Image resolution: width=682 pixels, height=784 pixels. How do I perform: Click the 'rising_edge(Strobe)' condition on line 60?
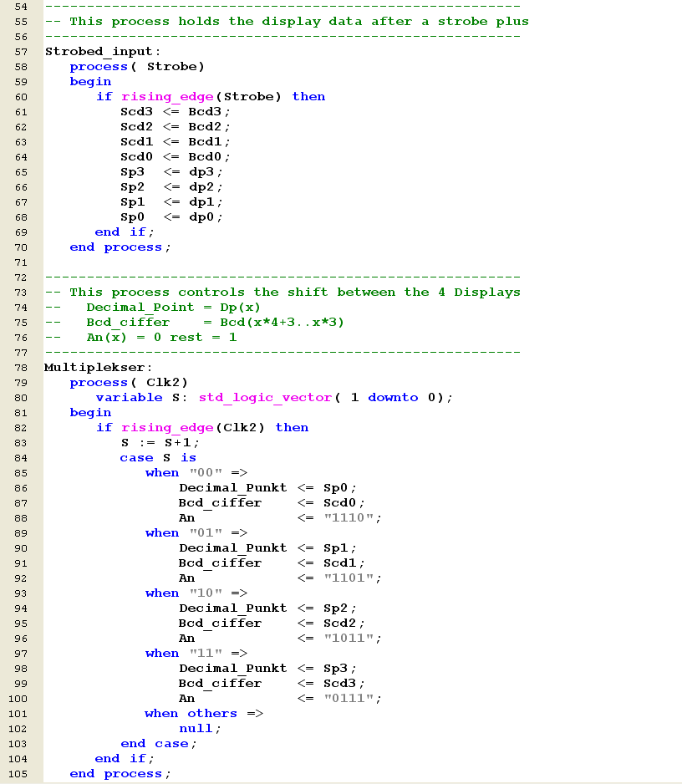coord(201,96)
